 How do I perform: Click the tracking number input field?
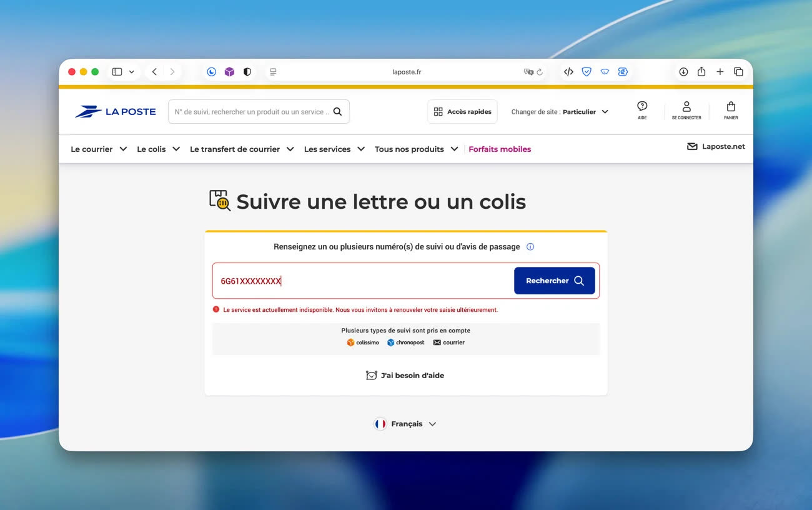[x=362, y=281]
